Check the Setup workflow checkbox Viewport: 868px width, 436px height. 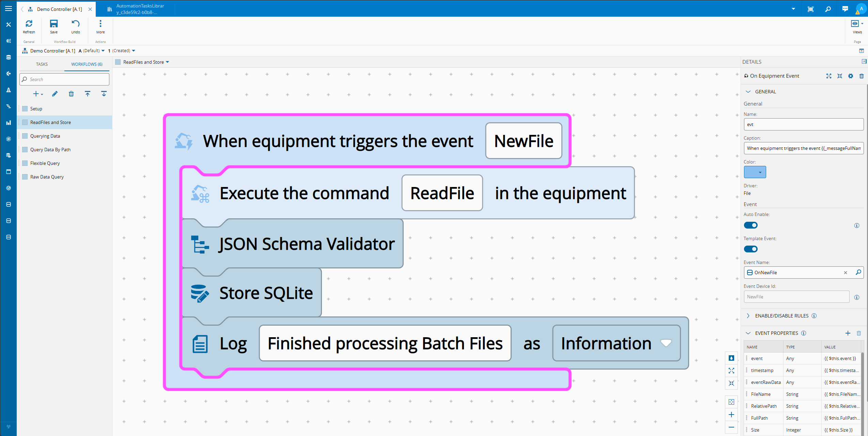coord(25,108)
